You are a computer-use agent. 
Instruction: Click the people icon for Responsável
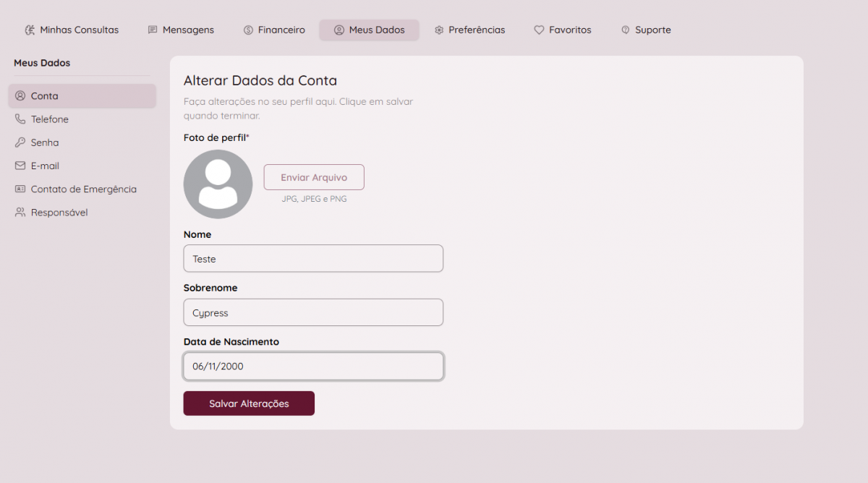(20, 213)
